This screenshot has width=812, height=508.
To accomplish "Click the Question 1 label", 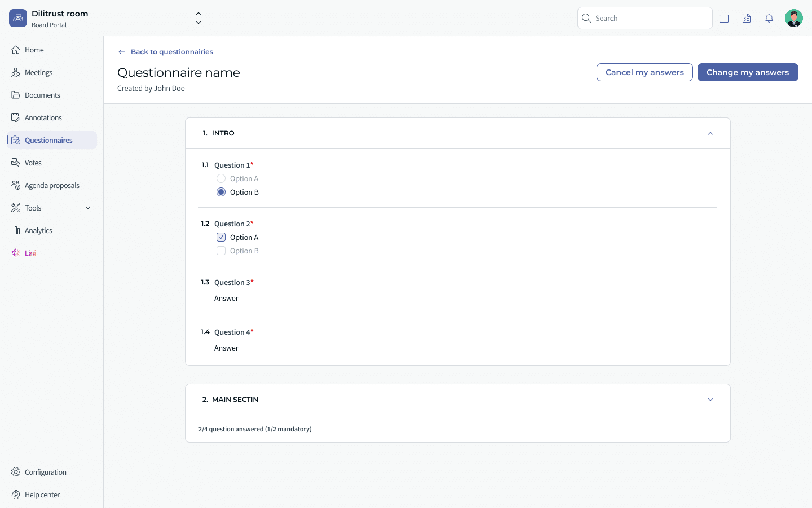I will [x=232, y=165].
